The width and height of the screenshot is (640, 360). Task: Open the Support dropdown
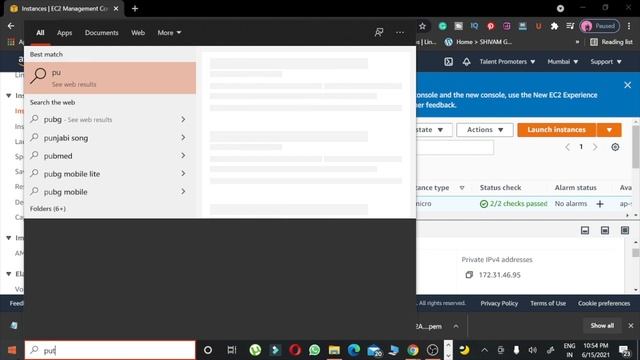coord(606,62)
